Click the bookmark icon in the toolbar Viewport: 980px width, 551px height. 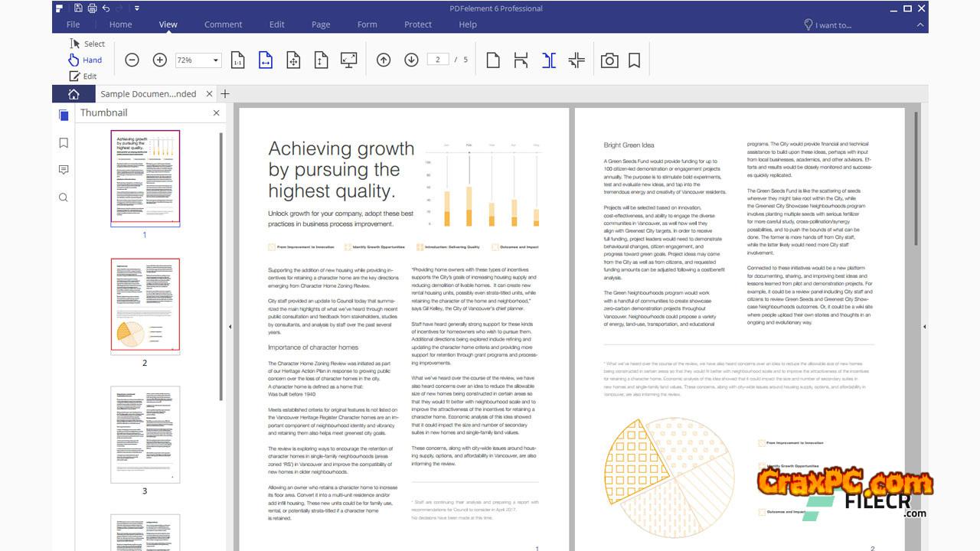634,60
